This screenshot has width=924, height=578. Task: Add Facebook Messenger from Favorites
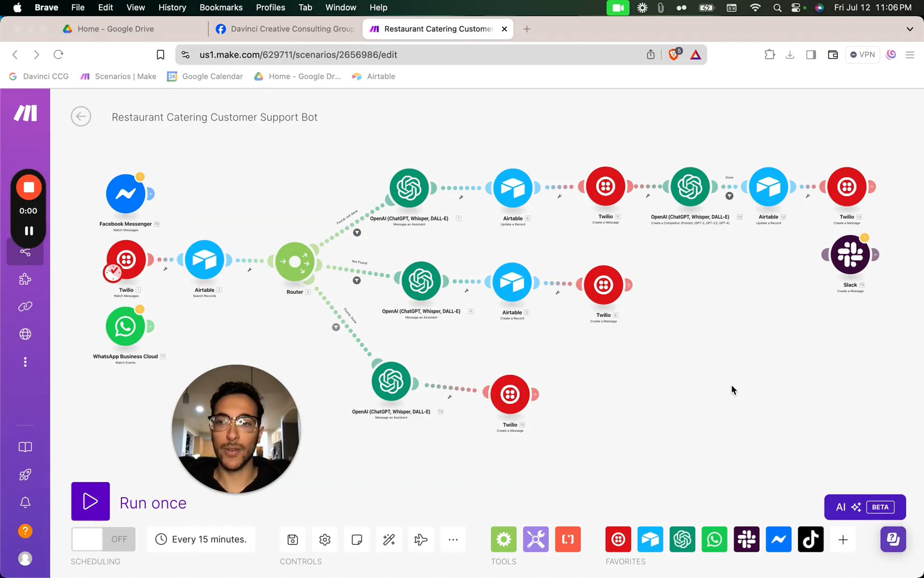pyautogui.click(x=779, y=539)
